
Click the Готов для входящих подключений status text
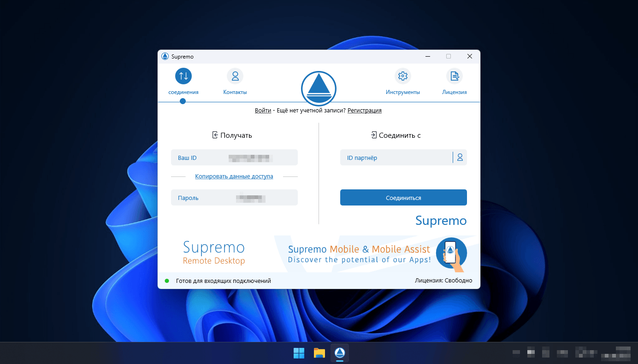pyautogui.click(x=224, y=281)
